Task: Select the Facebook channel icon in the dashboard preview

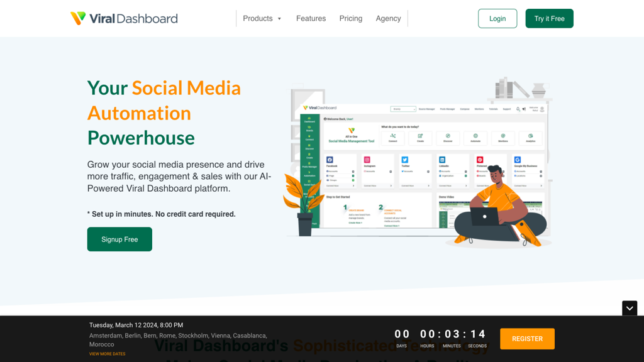Action: pos(331,160)
